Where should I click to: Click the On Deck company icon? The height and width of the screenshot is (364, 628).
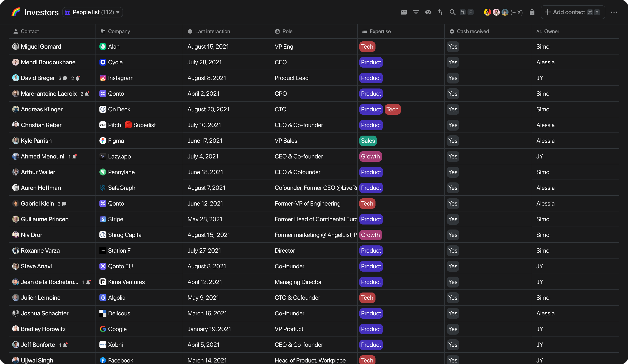(103, 109)
